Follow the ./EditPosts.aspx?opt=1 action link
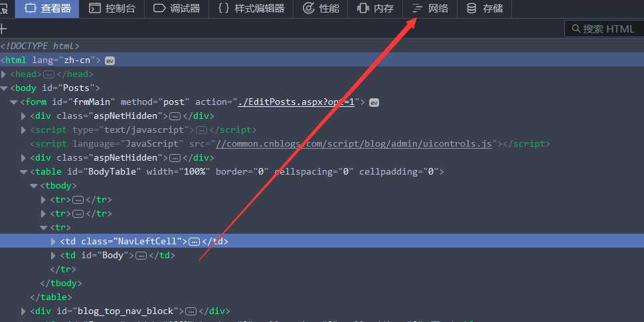 [296, 102]
